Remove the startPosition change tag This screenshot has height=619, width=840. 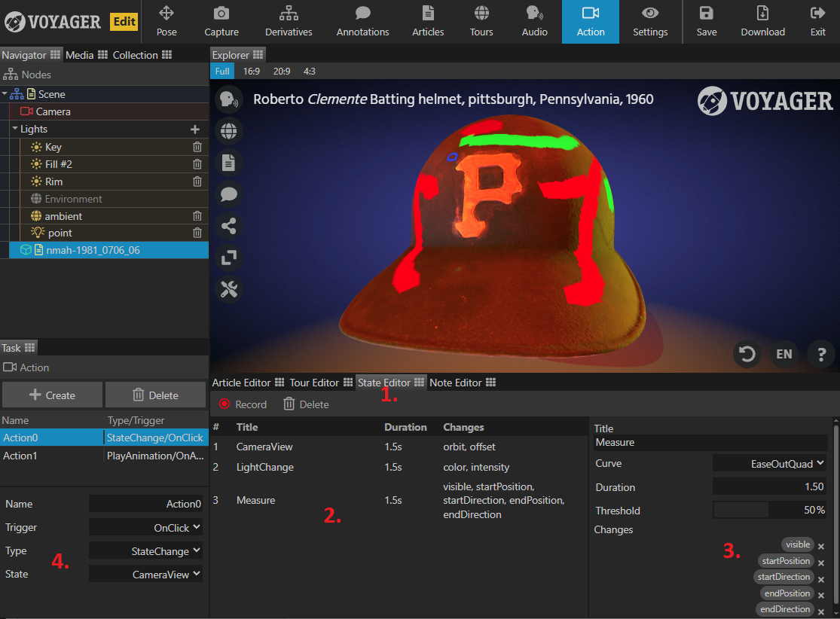[x=821, y=563]
